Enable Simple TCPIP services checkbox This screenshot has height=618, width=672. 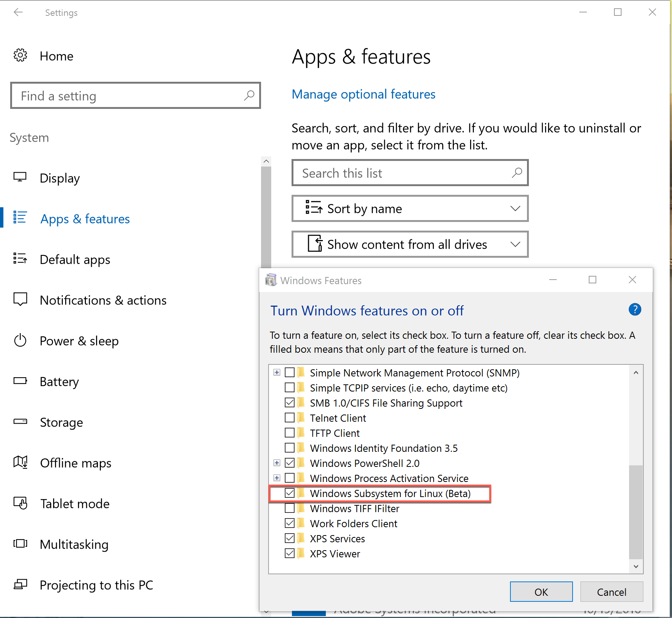click(x=290, y=388)
